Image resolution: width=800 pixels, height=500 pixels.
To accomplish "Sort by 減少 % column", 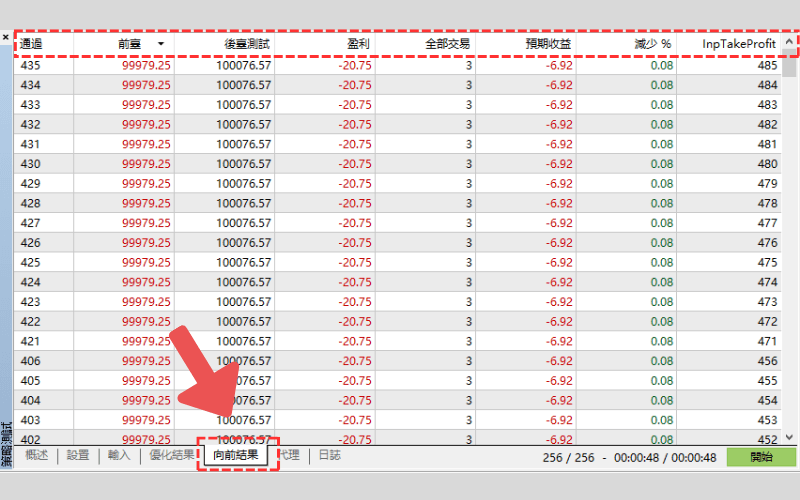I will pos(652,45).
